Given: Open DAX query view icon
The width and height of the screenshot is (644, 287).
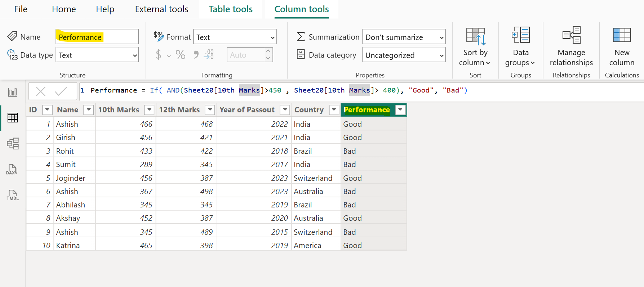Looking at the screenshot, I should (12, 170).
